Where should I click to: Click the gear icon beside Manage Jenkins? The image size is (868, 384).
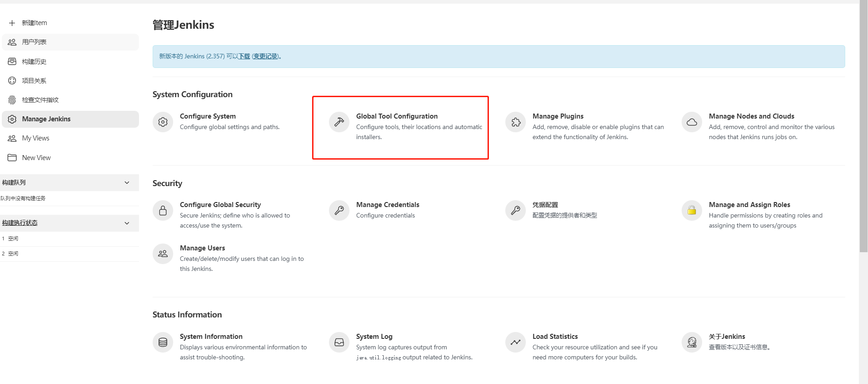tap(12, 119)
